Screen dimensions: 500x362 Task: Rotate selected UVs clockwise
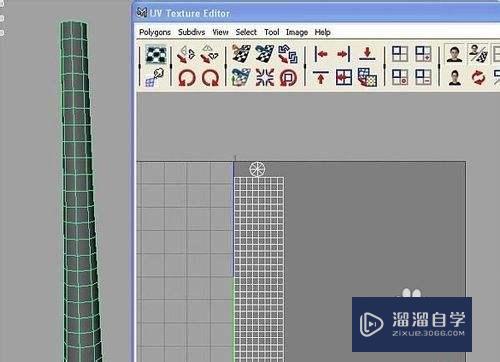pos(210,78)
